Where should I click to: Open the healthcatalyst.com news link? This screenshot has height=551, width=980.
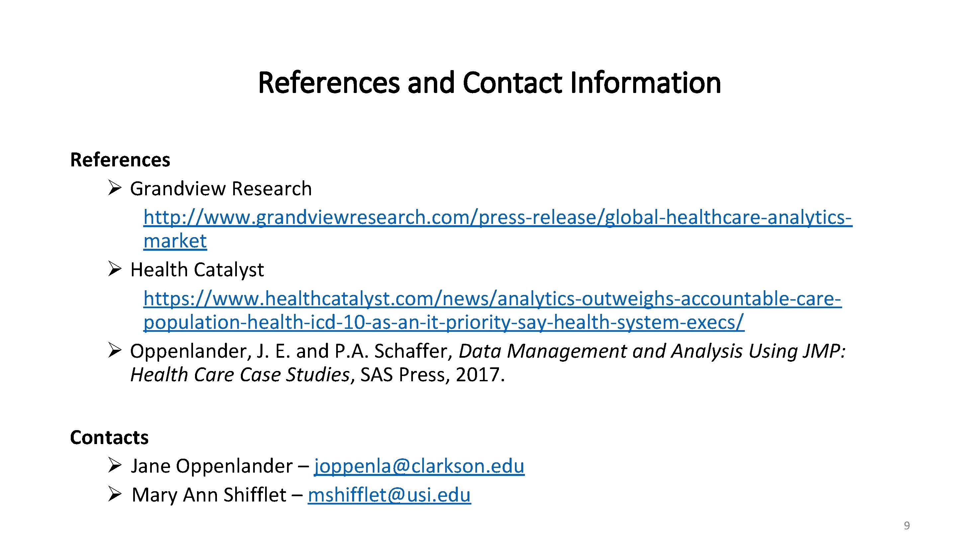click(492, 299)
